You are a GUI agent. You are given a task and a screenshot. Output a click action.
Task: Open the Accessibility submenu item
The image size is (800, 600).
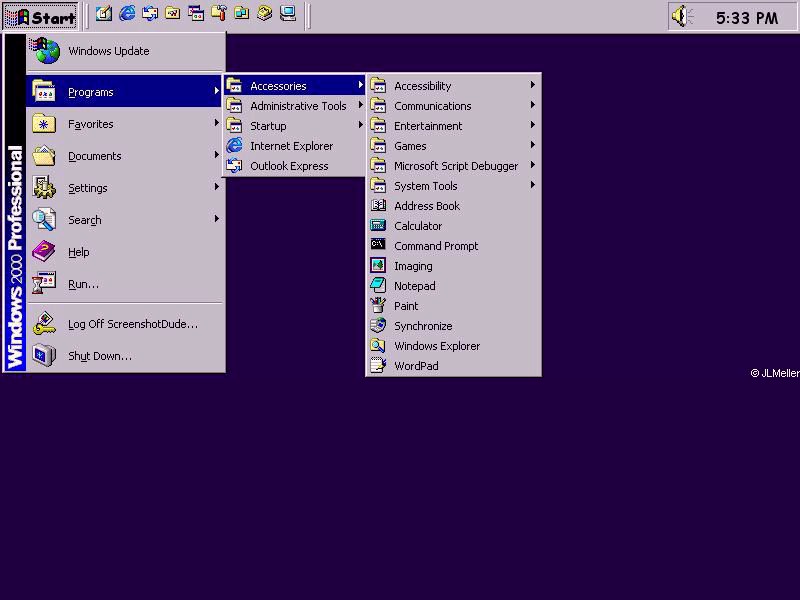tap(453, 85)
